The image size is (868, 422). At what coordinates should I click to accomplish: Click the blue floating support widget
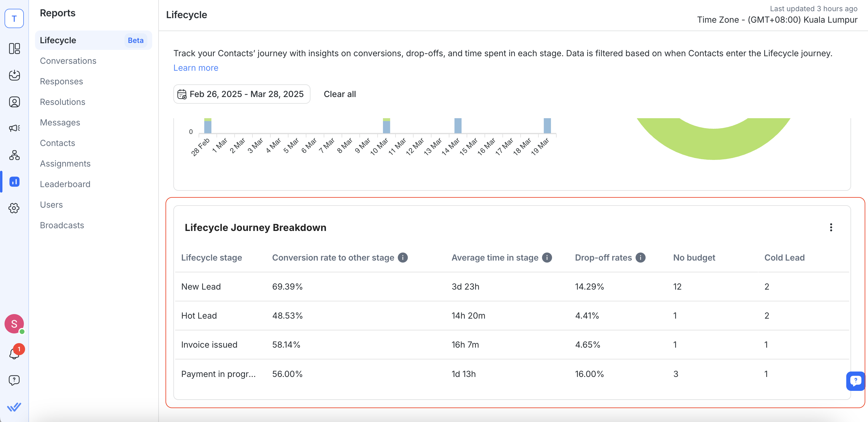[855, 381]
